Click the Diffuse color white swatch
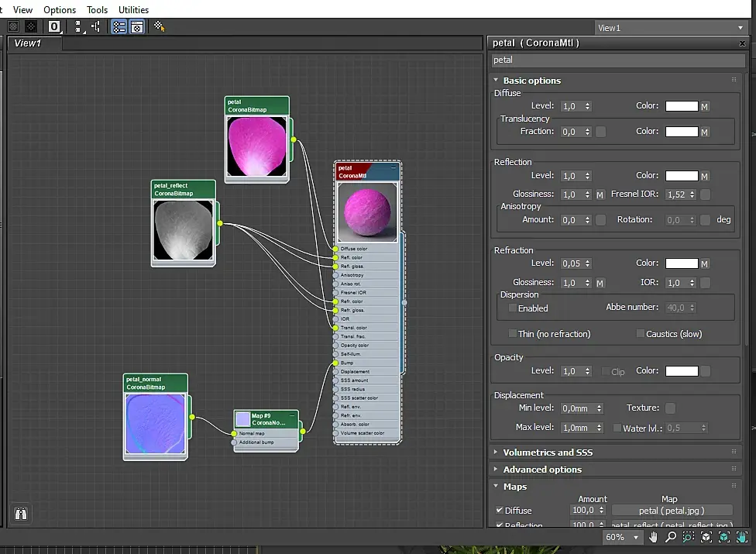The image size is (756, 554). 682,106
